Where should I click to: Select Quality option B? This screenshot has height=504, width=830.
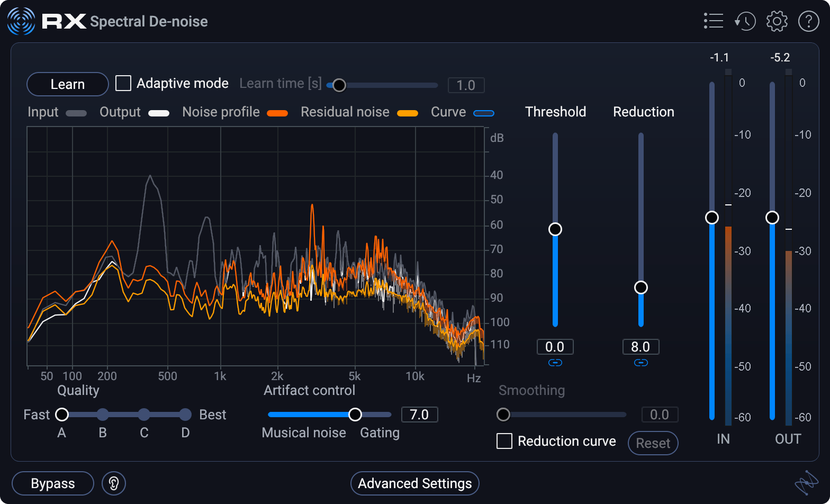click(x=103, y=415)
